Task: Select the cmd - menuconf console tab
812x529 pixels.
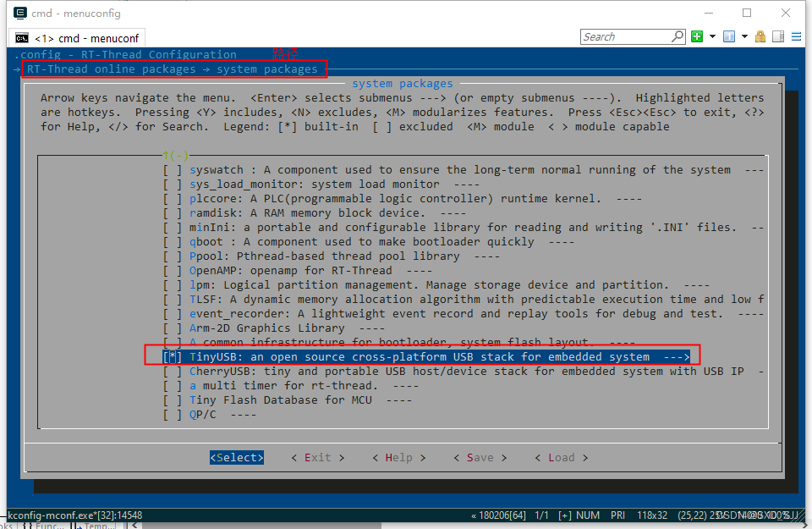Action: click(78, 38)
